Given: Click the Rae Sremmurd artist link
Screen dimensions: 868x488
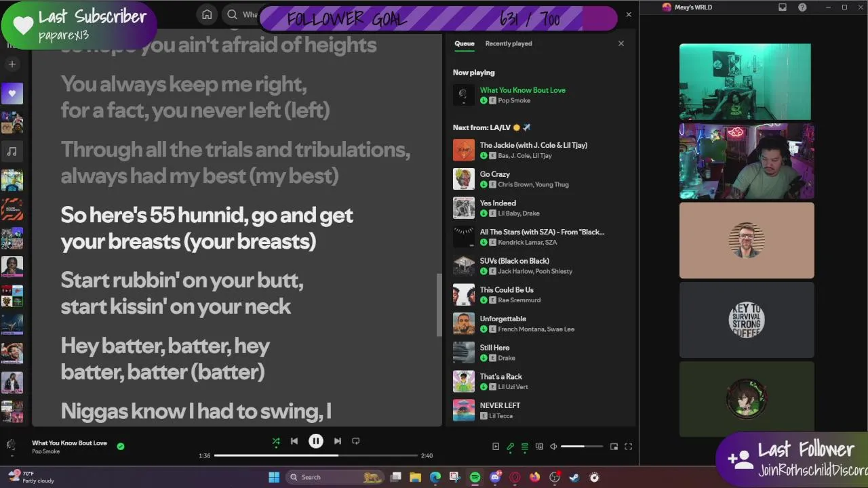Looking at the screenshot, I should (518, 300).
